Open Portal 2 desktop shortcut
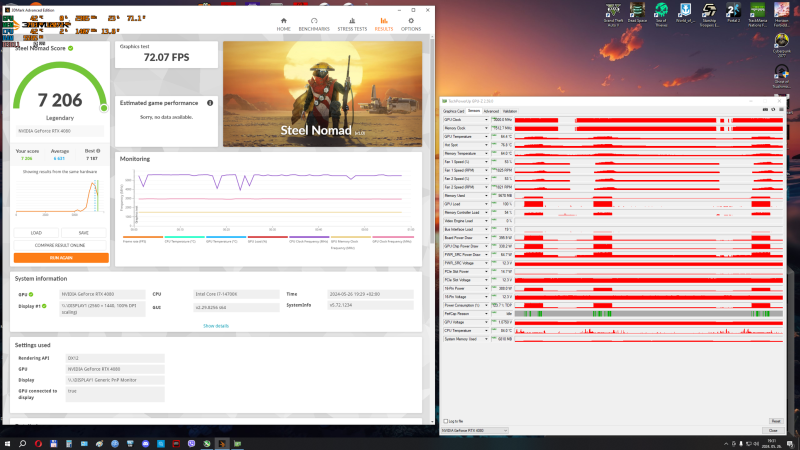The image size is (800, 450). tap(733, 14)
